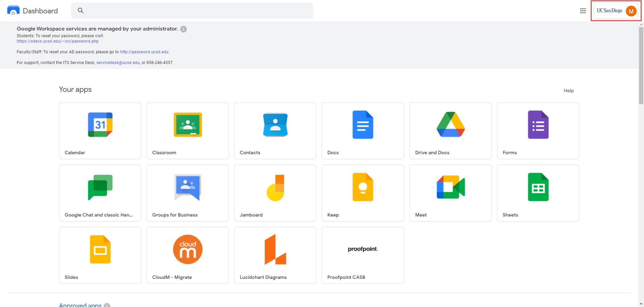Click the Contacts label text

[x=250, y=152]
